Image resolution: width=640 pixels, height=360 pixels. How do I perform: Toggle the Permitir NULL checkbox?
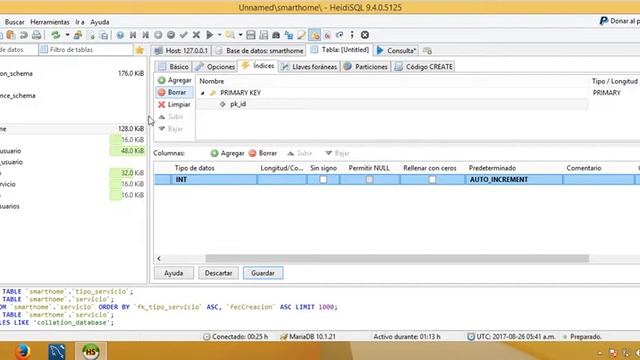[369, 180]
